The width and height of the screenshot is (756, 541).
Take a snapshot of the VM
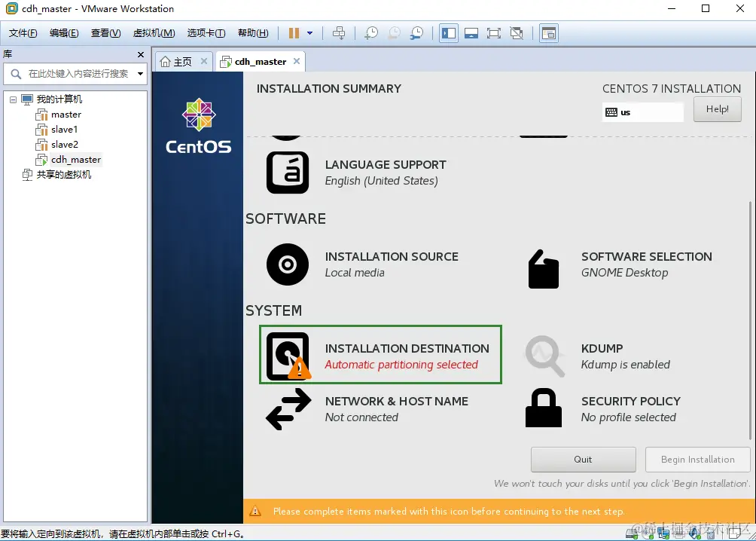(x=370, y=33)
